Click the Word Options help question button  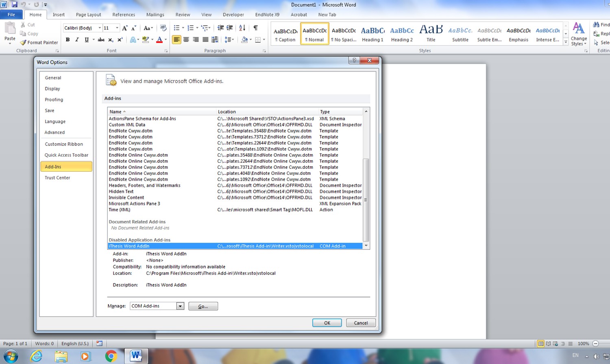[354, 60]
